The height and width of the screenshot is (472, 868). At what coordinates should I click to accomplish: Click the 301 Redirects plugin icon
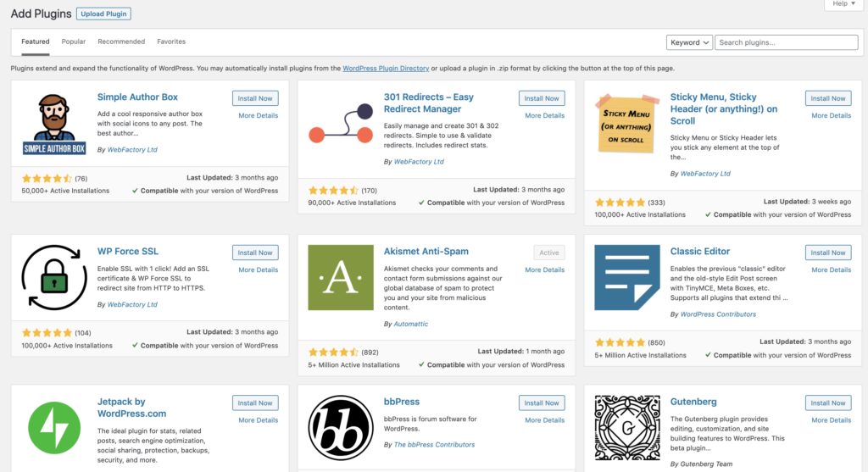[341, 124]
